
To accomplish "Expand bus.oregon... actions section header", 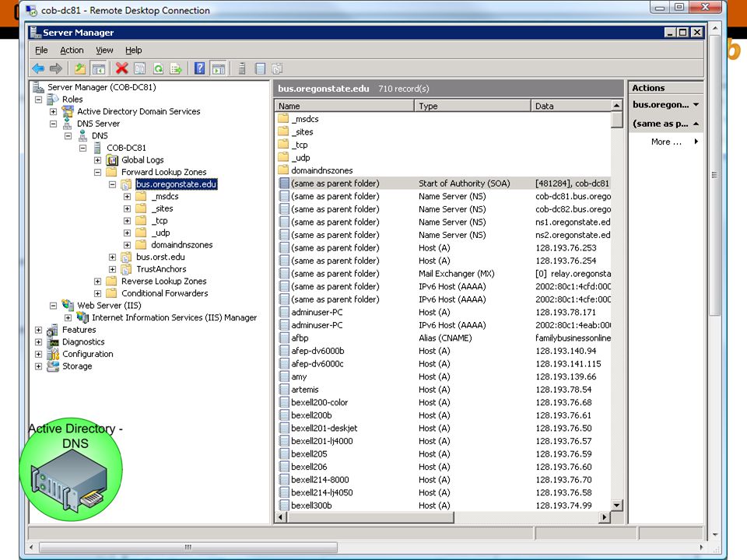I will [x=696, y=104].
